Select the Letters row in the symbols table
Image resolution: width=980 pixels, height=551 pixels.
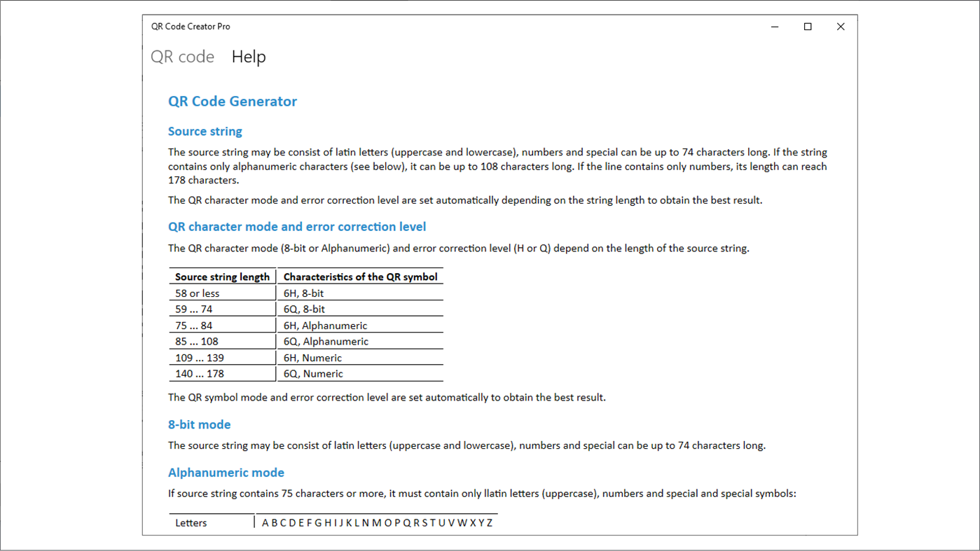click(191, 522)
